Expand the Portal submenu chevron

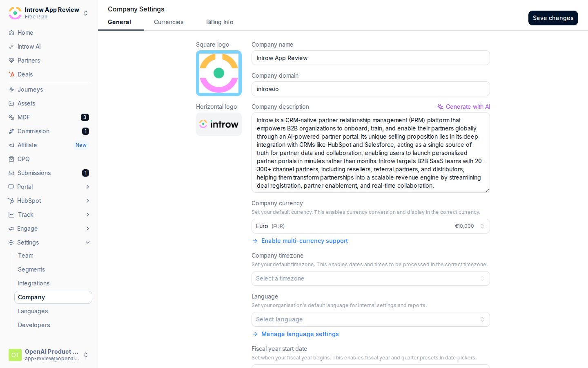pyautogui.click(x=87, y=187)
